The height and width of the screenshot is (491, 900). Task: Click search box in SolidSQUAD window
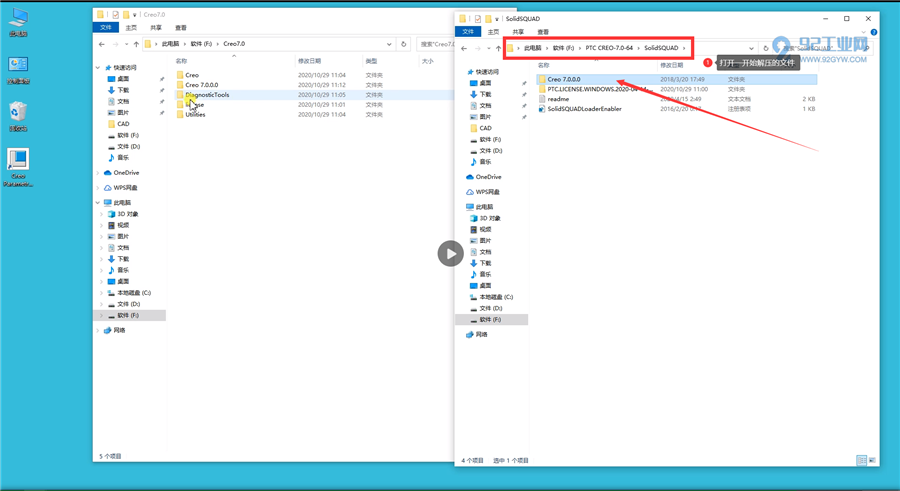click(824, 48)
